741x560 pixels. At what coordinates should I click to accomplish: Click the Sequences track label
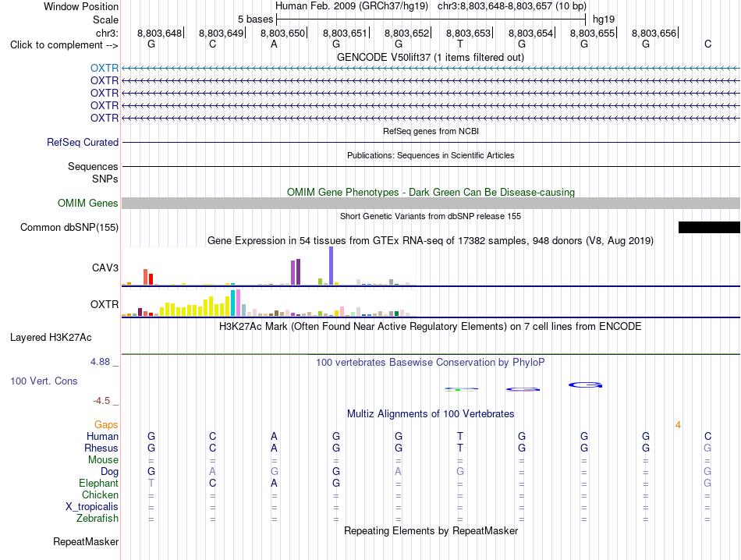click(93, 166)
